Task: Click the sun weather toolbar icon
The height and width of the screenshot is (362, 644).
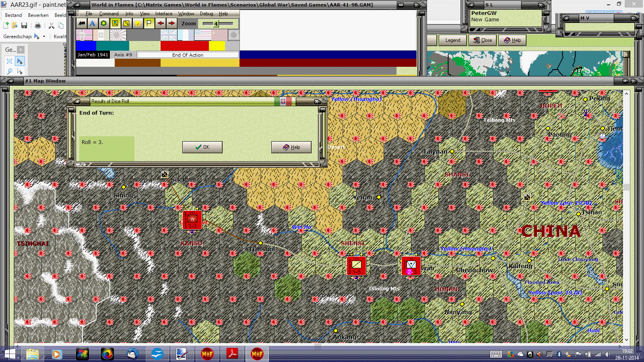Action: [x=138, y=23]
